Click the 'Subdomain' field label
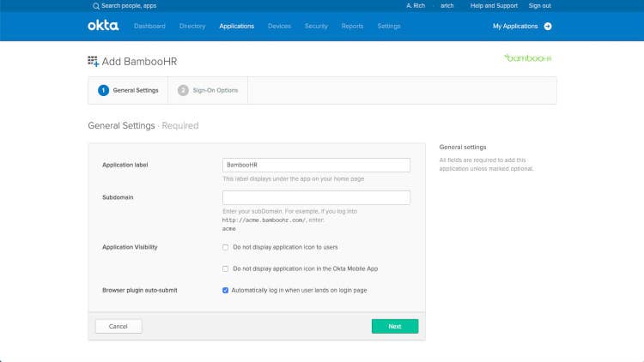 [118, 197]
